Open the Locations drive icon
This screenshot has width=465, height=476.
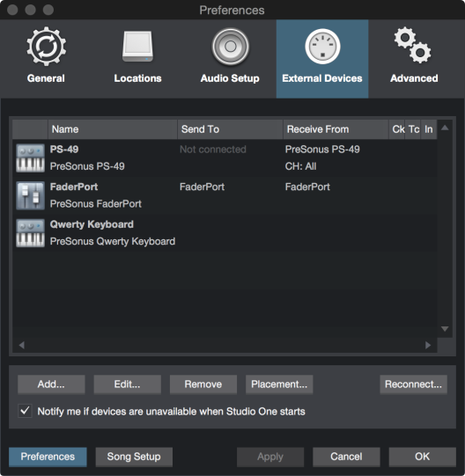pos(137,46)
